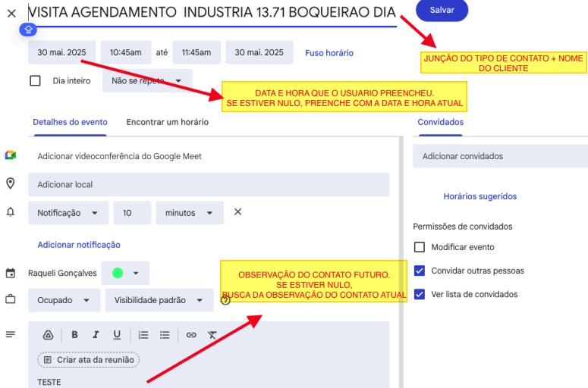This screenshot has height=388, width=588.
Task: Open the Fuso horário link
Action: pyautogui.click(x=329, y=53)
